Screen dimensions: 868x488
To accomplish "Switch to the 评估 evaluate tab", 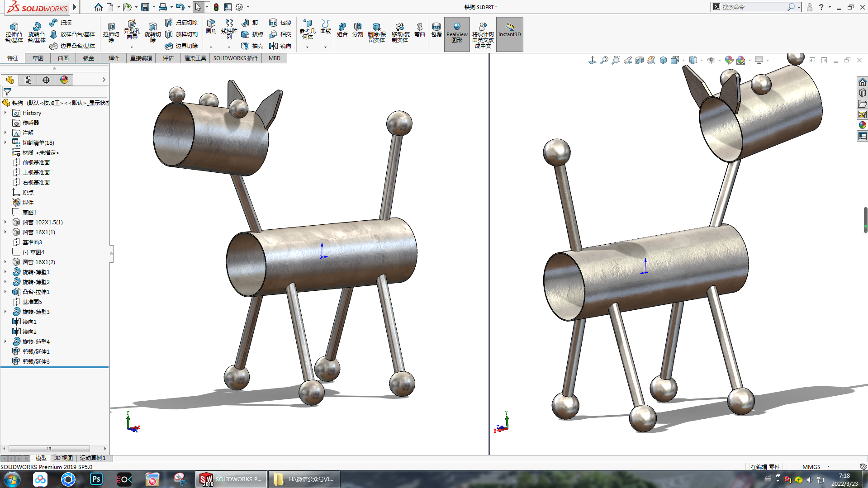I will 168,58.
